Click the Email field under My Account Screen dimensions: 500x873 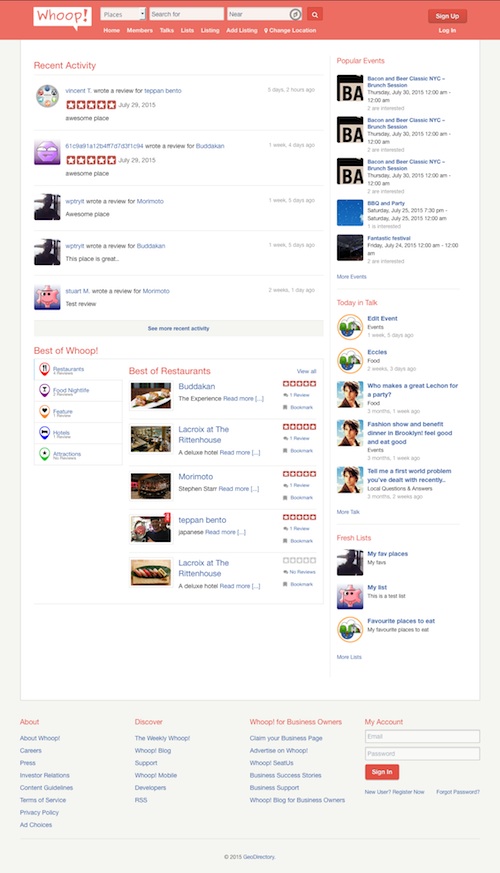tap(422, 736)
